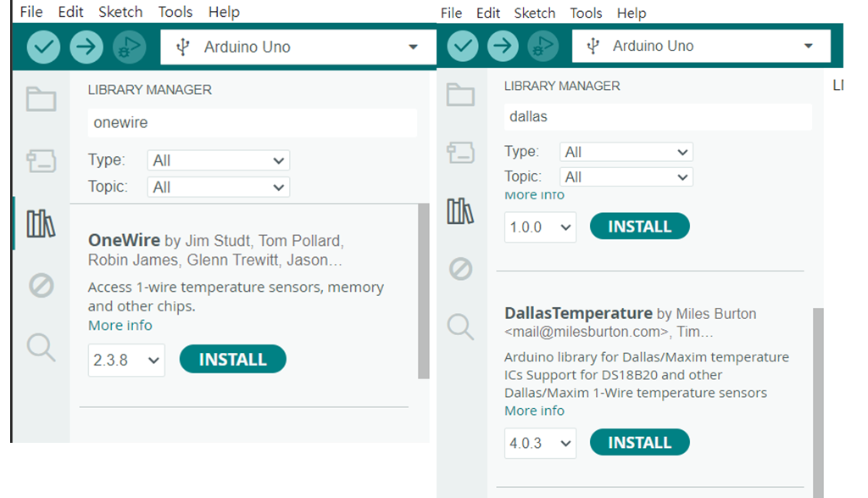The image size is (868, 498).
Task: Select Library Manager books icon in left window
Action: click(41, 224)
